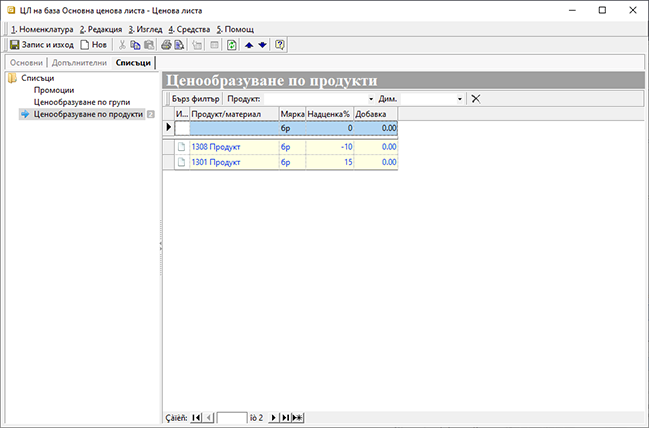Clear the quick filter with X icon

coord(475,99)
